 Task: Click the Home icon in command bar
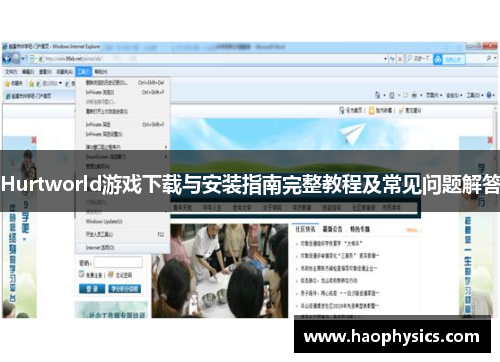[x=377, y=95]
